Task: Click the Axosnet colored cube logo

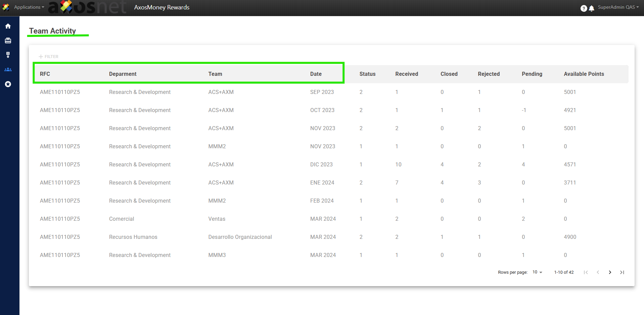Action: click(66, 7)
